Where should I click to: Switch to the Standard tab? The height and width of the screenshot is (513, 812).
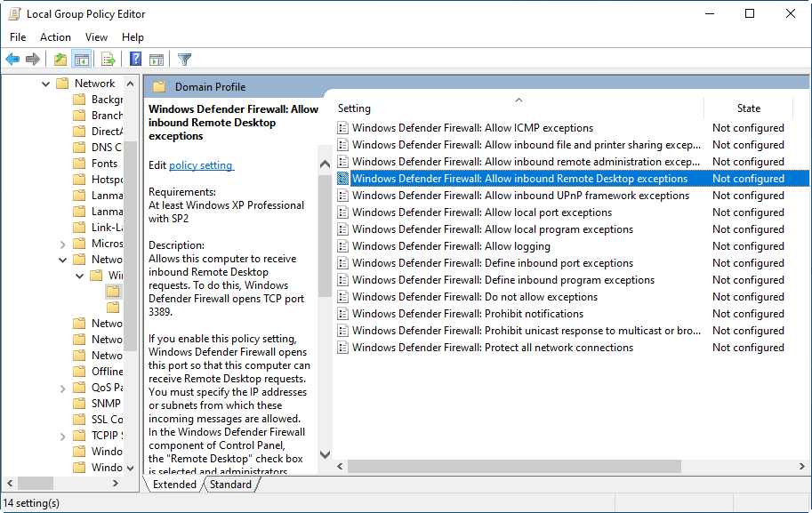tap(230, 485)
